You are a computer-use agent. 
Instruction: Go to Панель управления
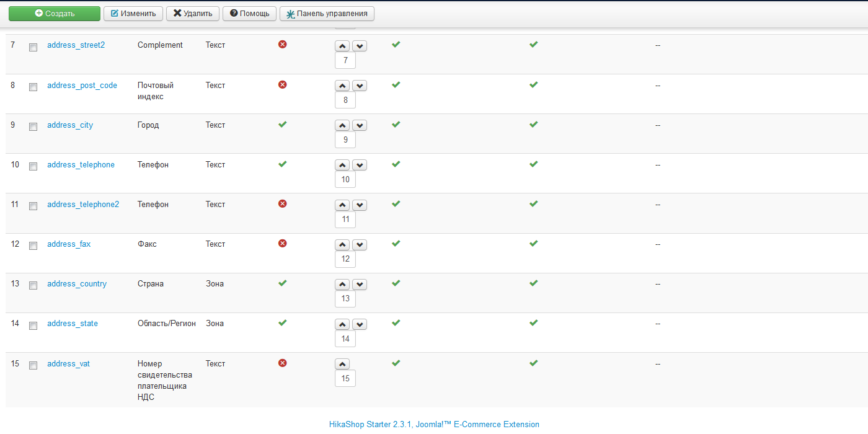pyautogui.click(x=327, y=14)
